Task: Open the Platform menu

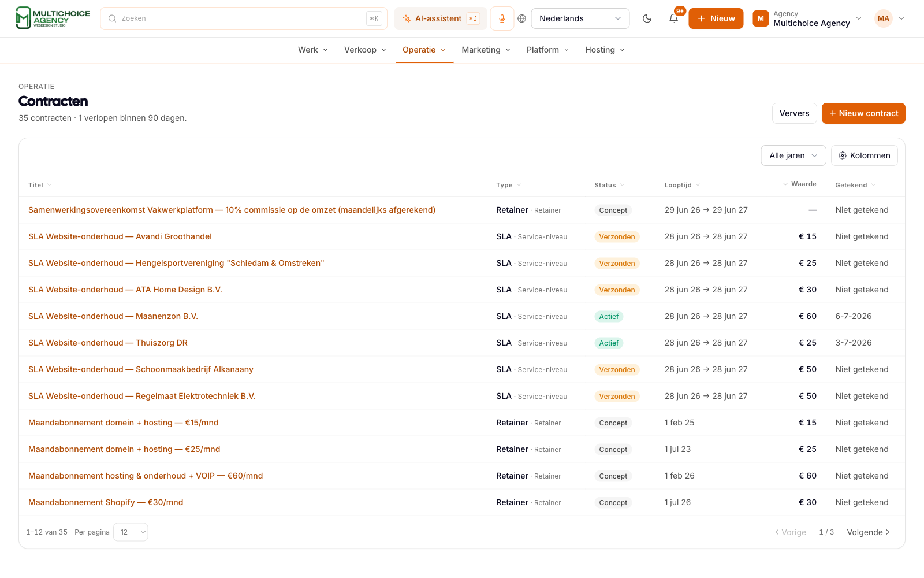Action: click(548, 50)
